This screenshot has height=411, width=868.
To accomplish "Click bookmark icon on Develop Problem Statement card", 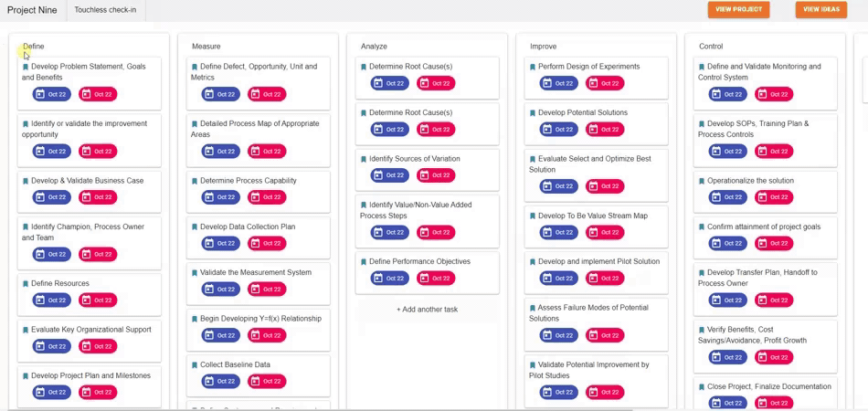I will tap(26, 67).
